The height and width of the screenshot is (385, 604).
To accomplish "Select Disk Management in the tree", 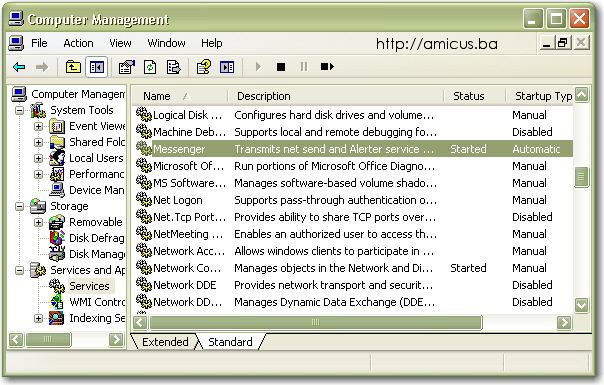I will click(x=87, y=254).
